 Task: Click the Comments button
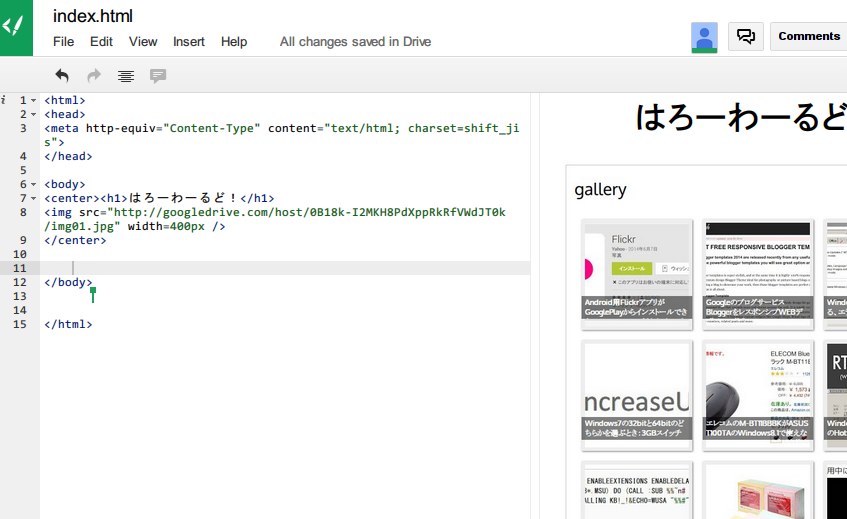(x=809, y=36)
